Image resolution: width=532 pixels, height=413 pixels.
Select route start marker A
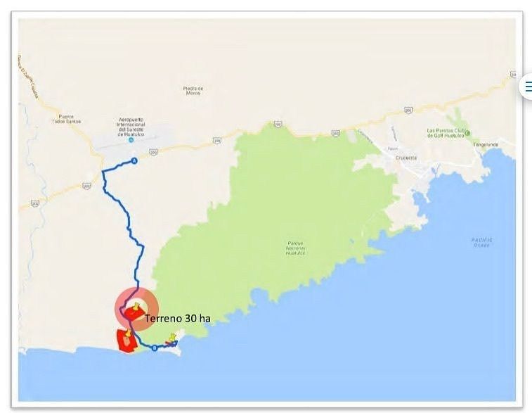pyautogui.click(x=134, y=161)
